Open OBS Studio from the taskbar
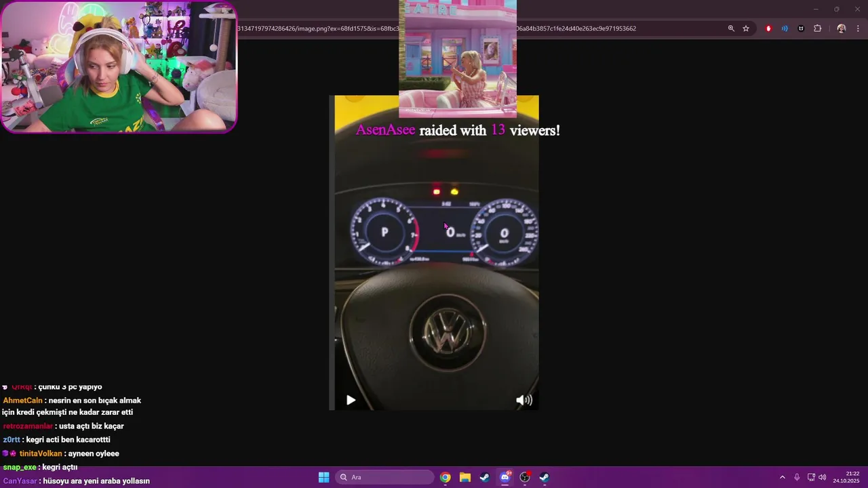The image size is (868, 488). point(524,477)
